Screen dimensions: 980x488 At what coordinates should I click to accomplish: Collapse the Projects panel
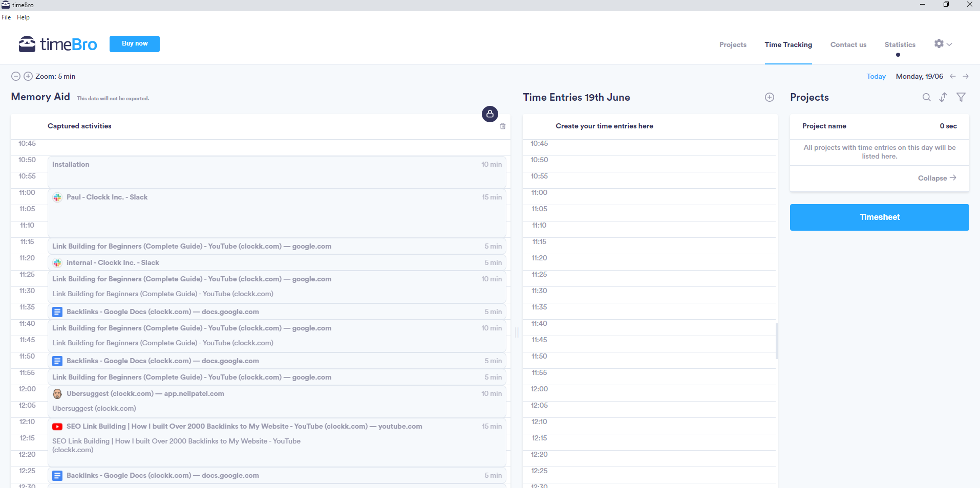(936, 178)
